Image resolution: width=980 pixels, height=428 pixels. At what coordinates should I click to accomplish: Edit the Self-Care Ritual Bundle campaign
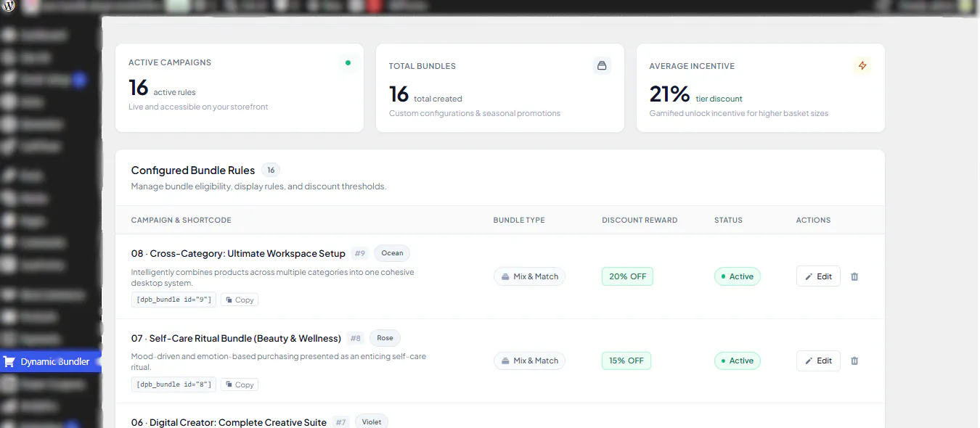click(x=818, y=361)
